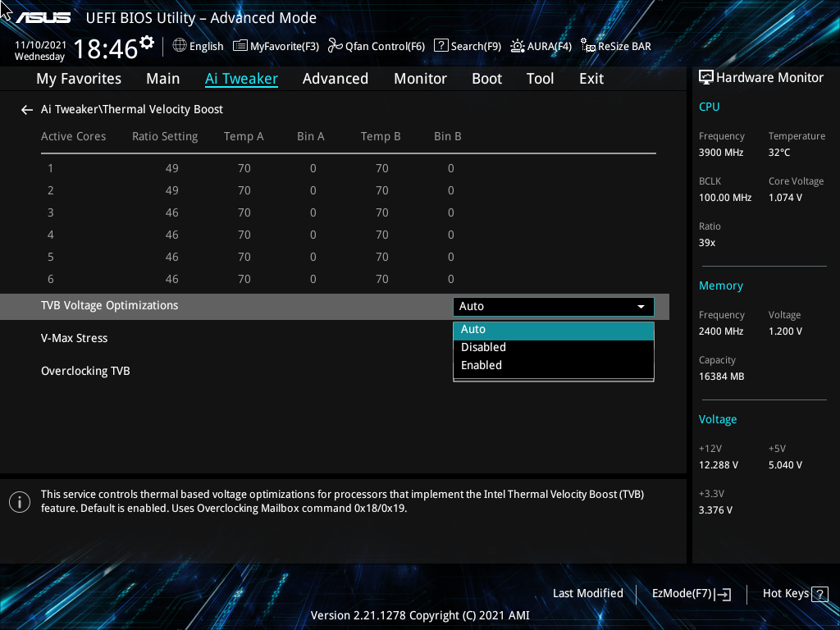Click the 12.288 V reading
This screenshot has width=840, height=630.
point(718,465)
